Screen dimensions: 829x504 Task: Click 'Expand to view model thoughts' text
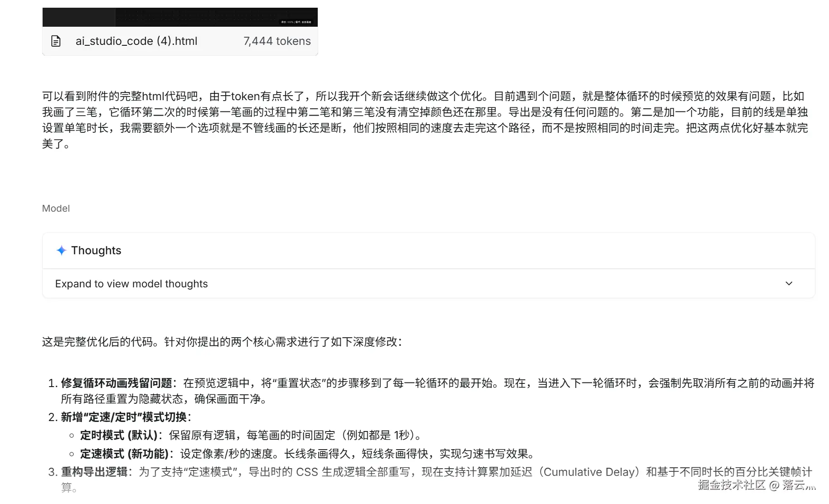pyautogui.click(x=131, y=284)
